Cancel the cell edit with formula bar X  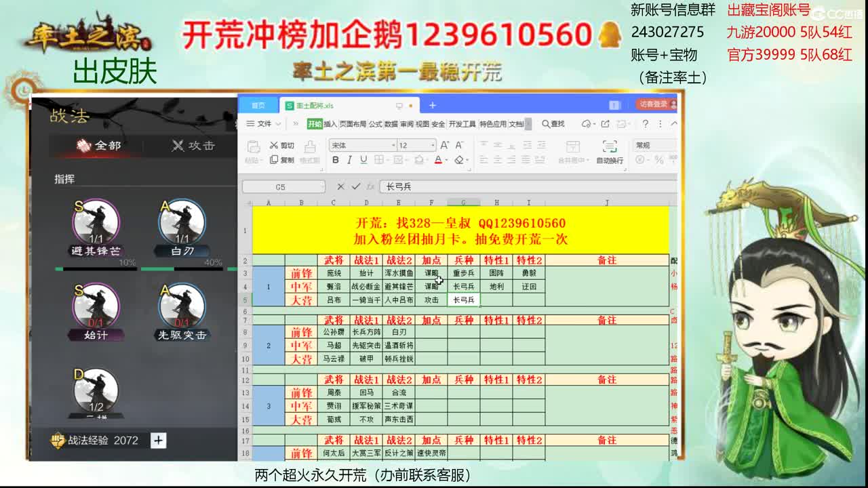point(340,186)
